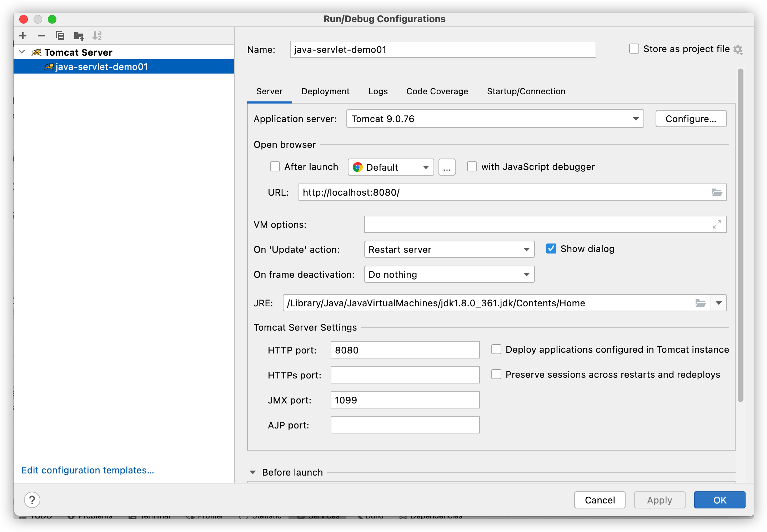This screenshot has width=767, height=532.
Task: Open gear settings beside Store as project file
Action: coord(738,49)
